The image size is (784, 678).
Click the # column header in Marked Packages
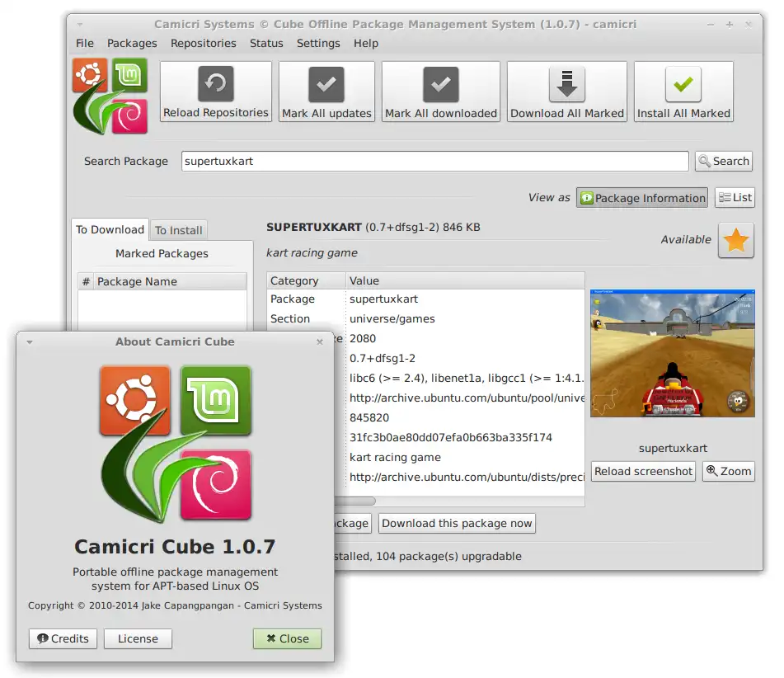coord(86,282)
